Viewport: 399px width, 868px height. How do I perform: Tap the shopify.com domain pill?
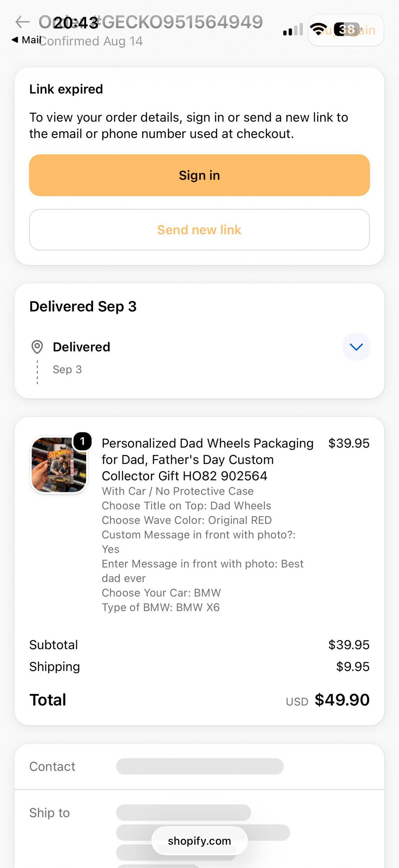pos(199,841)
